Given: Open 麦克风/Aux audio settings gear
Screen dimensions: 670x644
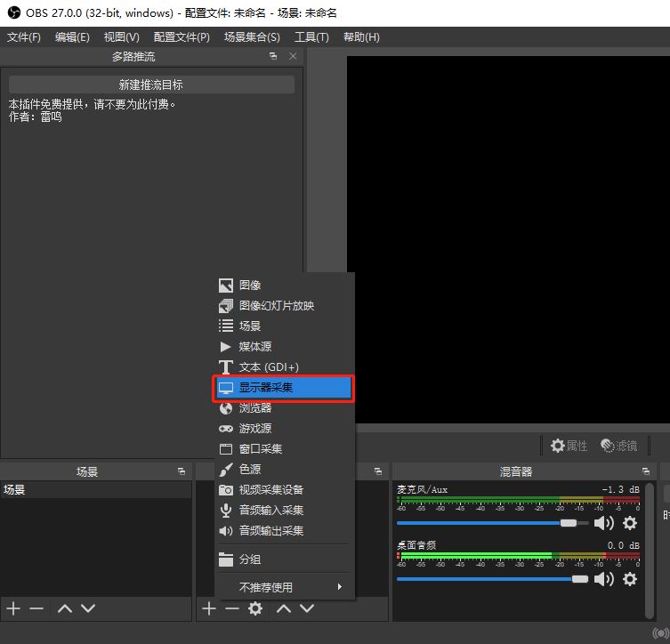Looking at the screenshot, I should click(630, 523).
